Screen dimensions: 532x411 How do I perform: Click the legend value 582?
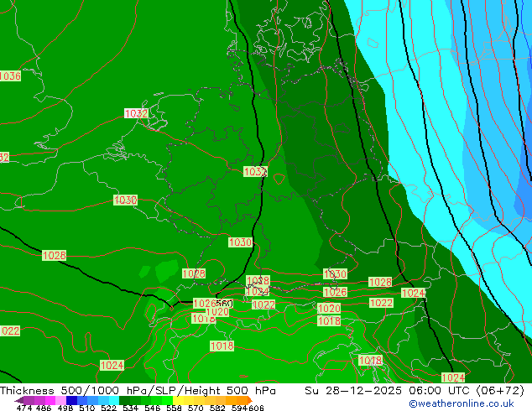(217, 408)
